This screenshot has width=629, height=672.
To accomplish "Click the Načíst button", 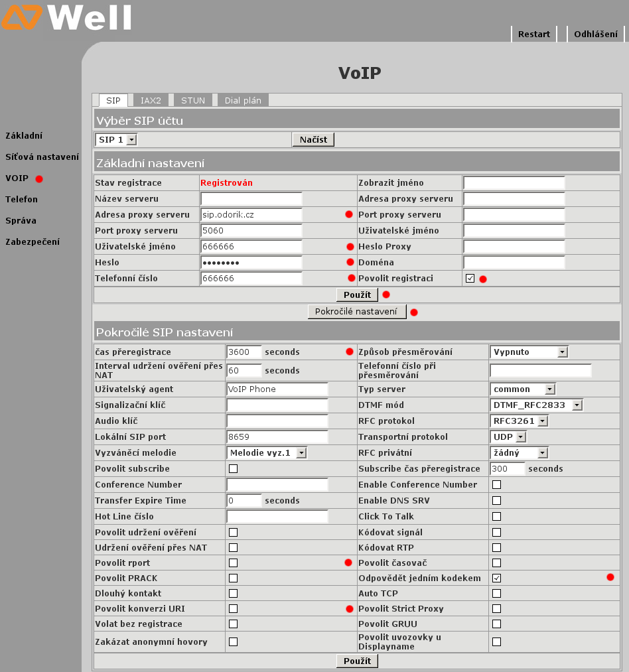I will click(313, 139).
